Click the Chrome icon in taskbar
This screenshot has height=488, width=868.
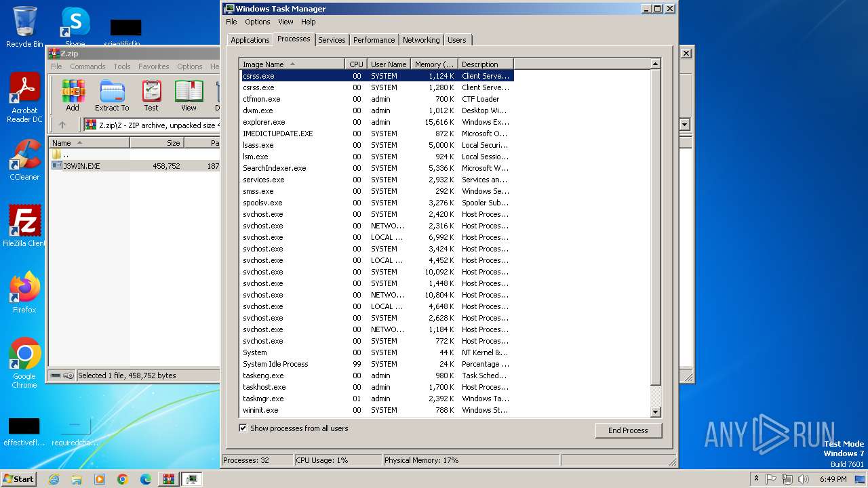click(123, 479)
